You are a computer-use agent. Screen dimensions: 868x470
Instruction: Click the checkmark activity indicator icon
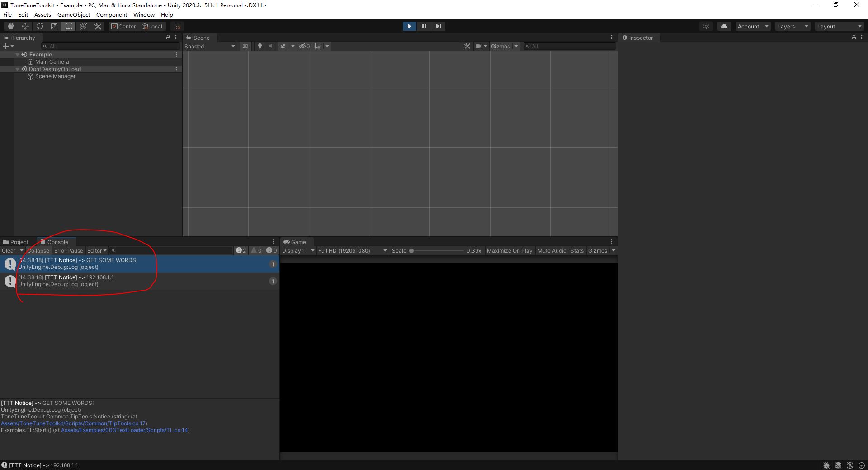[862, 465]
